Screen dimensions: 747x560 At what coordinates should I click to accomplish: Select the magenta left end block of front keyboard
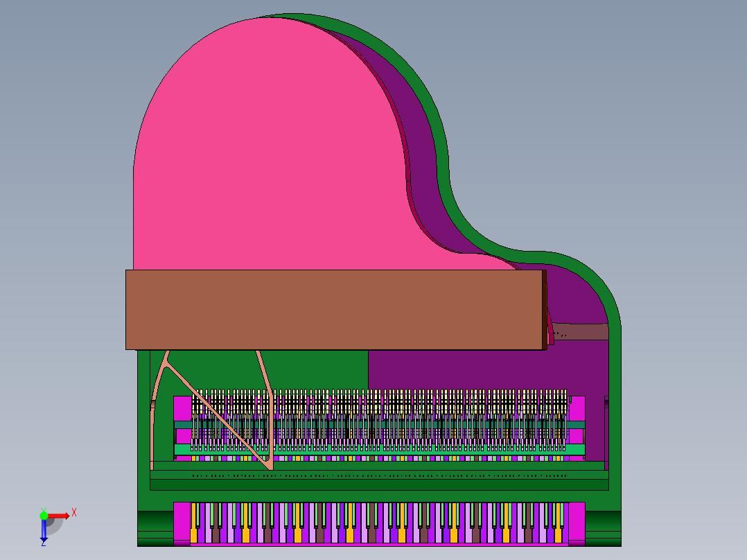[x=182, y=523]
